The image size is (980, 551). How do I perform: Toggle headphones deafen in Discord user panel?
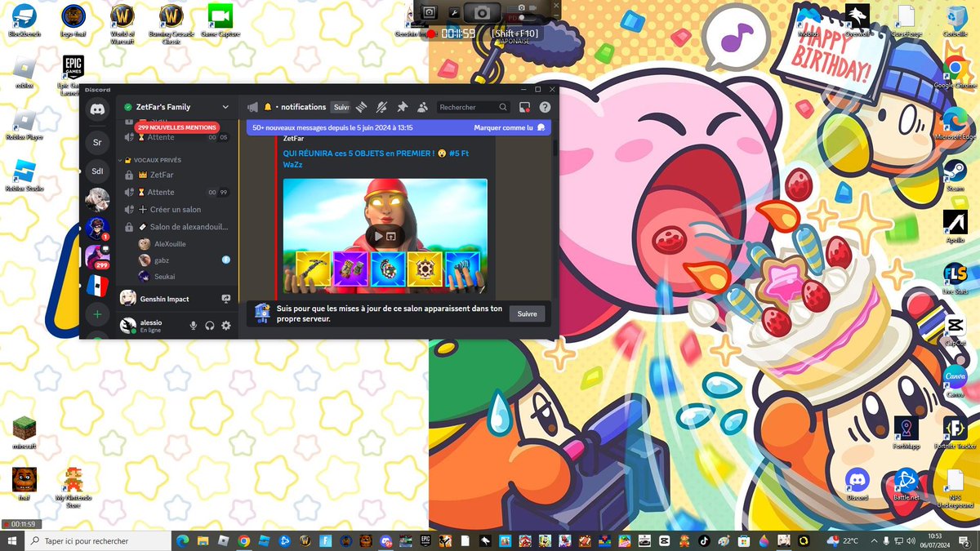pos(210,326)
